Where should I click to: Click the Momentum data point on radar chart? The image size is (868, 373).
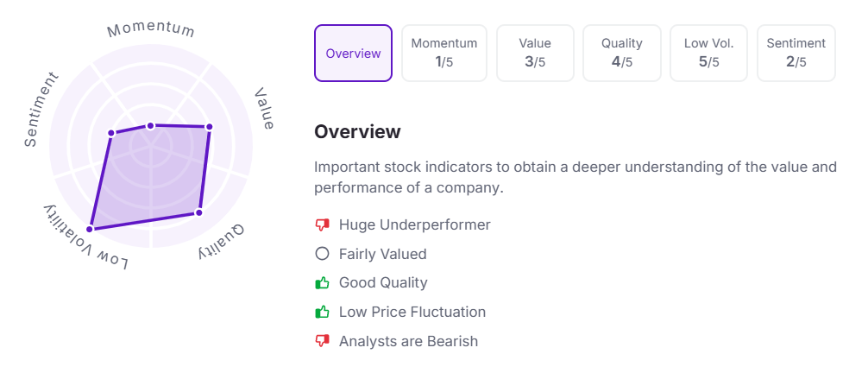click(x=150, y=126)
